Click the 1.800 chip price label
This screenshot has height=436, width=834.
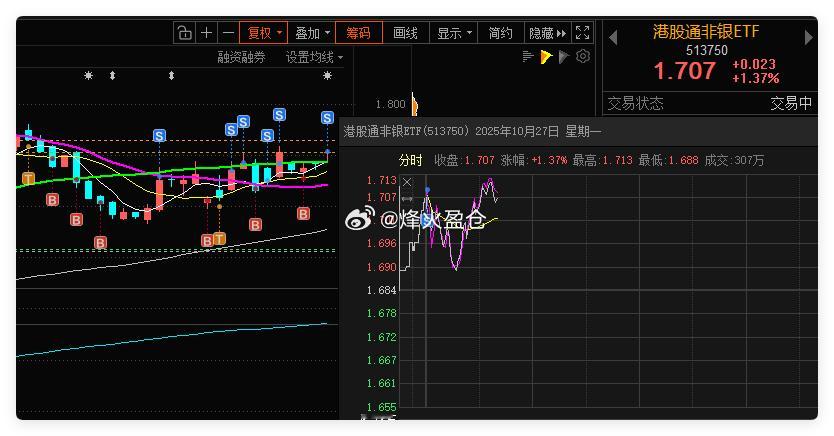[x=390, y=104]
